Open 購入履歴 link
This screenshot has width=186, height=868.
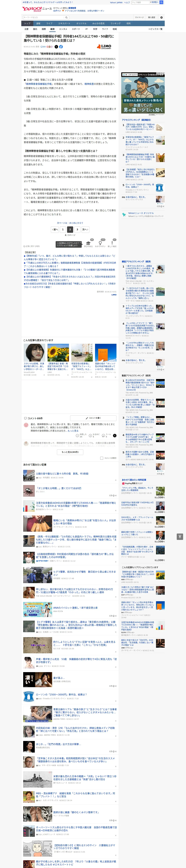point(152,18)
